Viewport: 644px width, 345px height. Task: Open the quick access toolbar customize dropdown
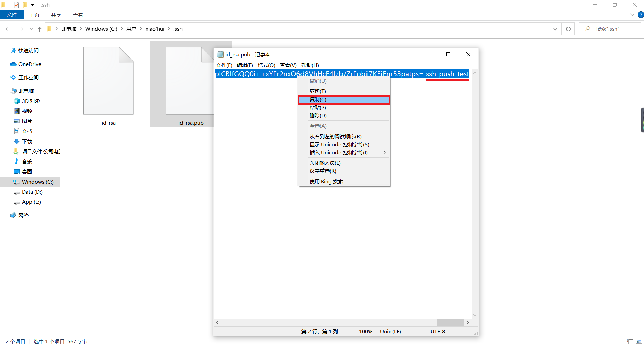(32, 5)
